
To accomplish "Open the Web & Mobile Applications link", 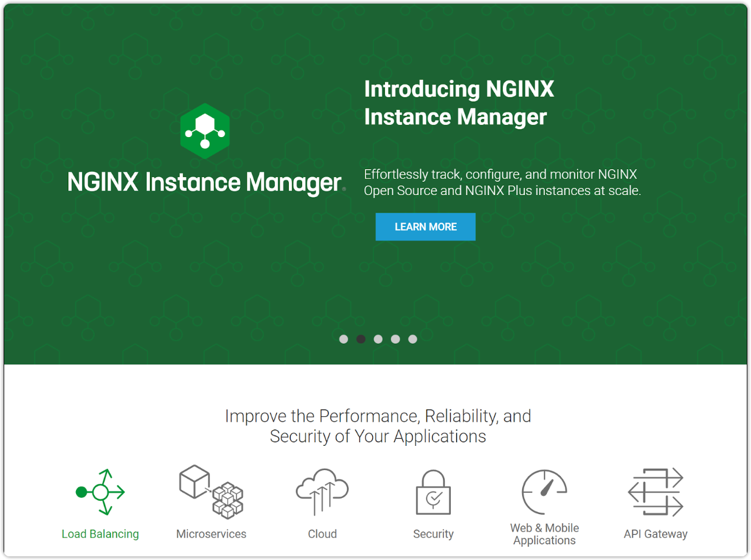I will click(544, 534).
